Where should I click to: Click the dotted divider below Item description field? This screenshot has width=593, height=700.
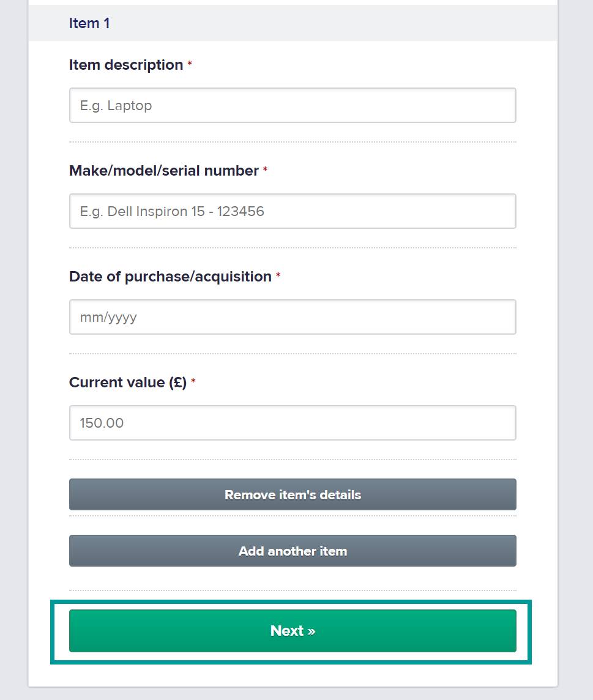point(293,142)
